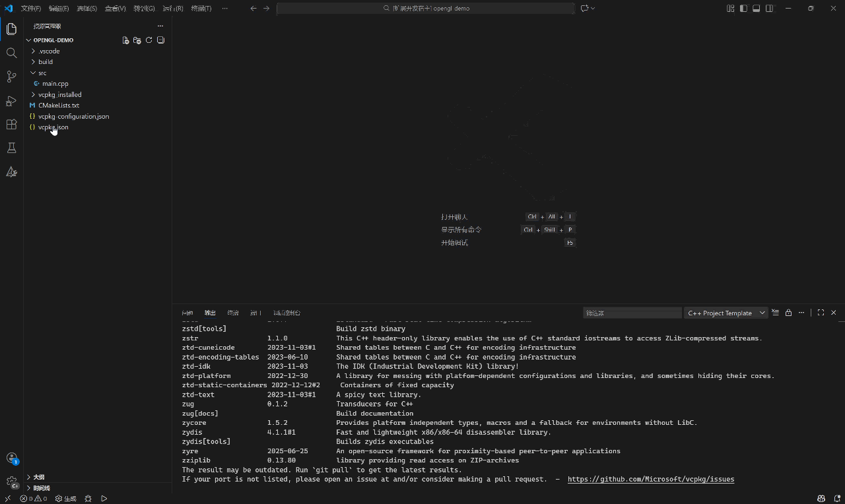Viewport: 845px width, 504px height.
Task: Open Run and Debug view
Action: (x=11, y=100)
